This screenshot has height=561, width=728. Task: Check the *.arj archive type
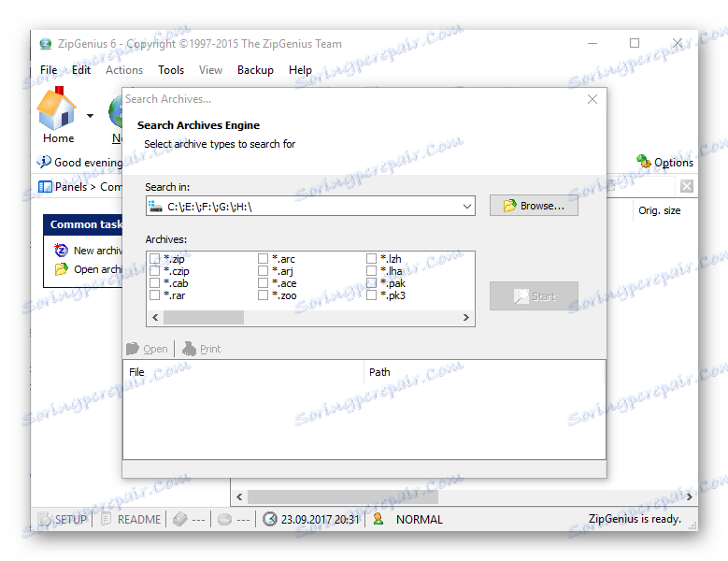pos(263,271)
